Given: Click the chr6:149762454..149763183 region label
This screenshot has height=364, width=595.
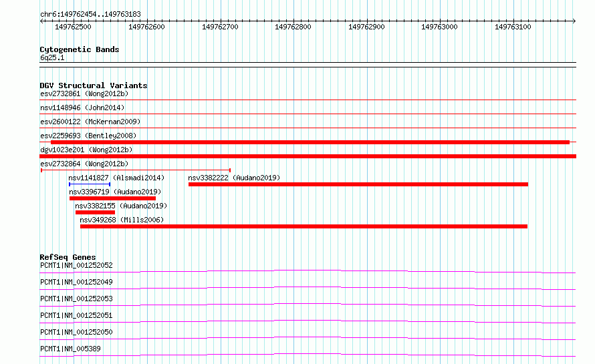Looking at the screenshot, I should pyautogui.click(x=90, y=15).
